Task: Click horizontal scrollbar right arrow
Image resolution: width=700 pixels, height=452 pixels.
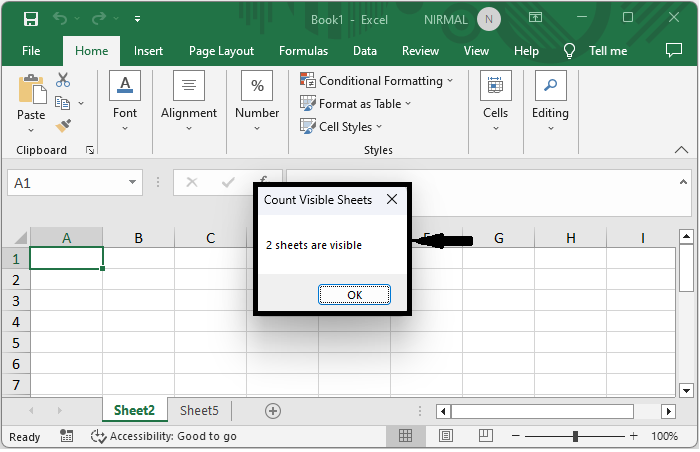Action: pos(669,411)
